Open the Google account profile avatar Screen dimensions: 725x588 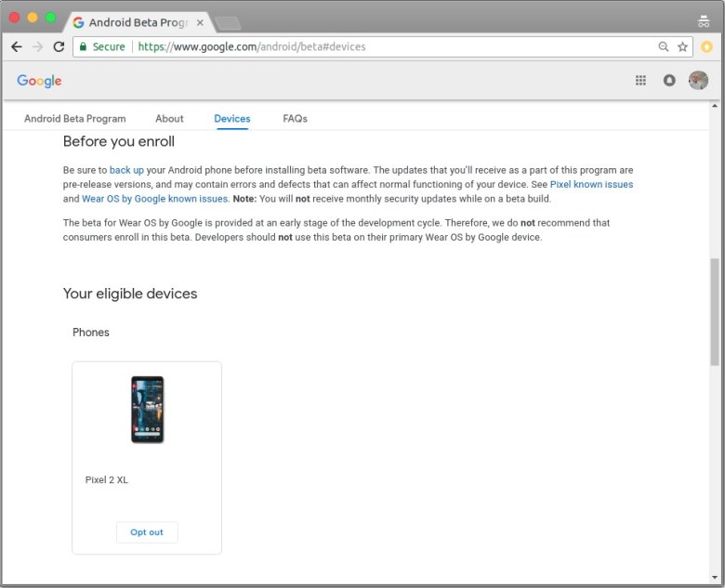[698, 81]
